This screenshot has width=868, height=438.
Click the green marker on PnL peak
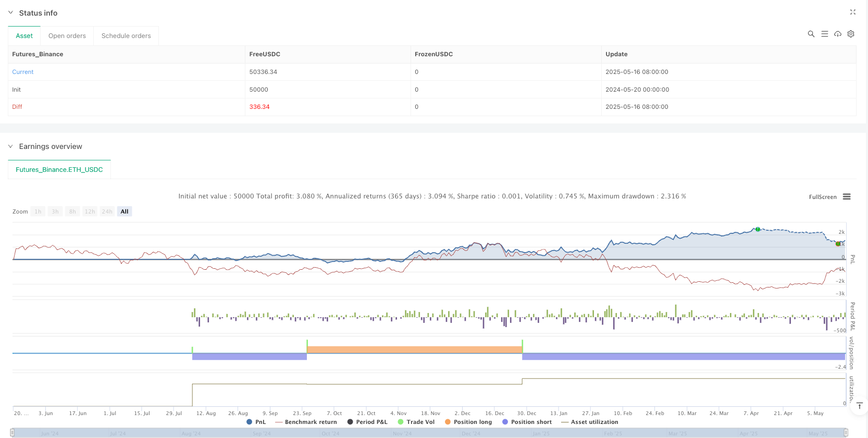pos(758,229)
